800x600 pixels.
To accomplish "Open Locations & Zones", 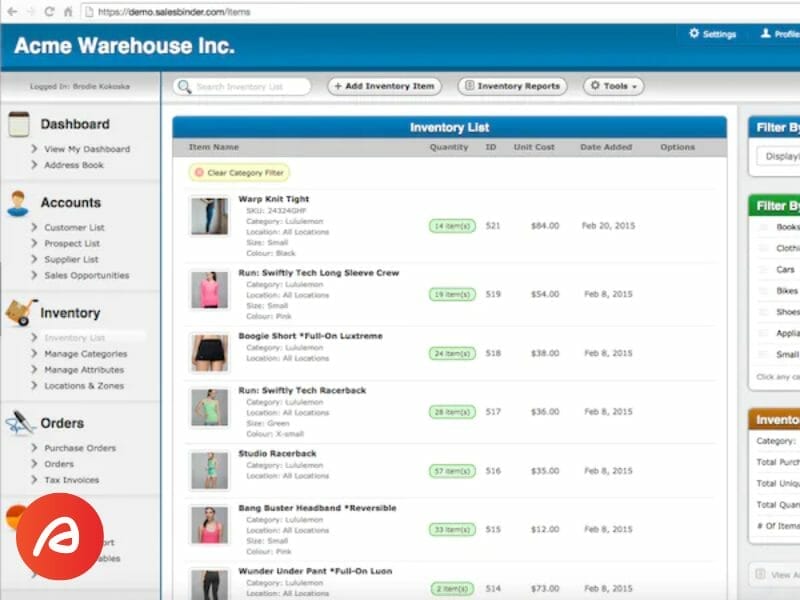I will [84, 386].
